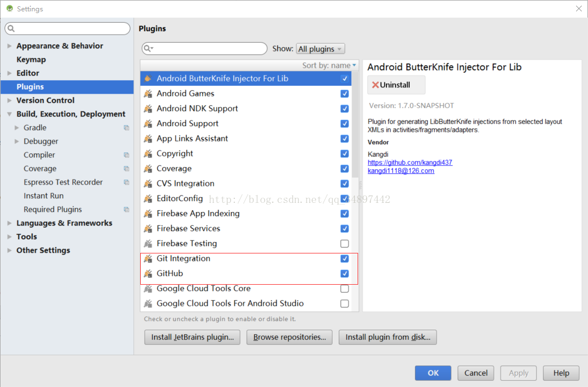This screenshot has width=588, height=387.
Task: Click project-level icon beside Espresso Test Recorder
Action: point(127,182)
